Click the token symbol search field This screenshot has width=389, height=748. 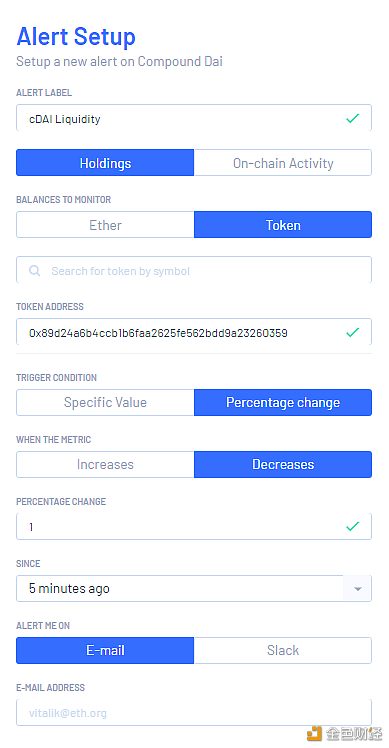coord(194,270)
